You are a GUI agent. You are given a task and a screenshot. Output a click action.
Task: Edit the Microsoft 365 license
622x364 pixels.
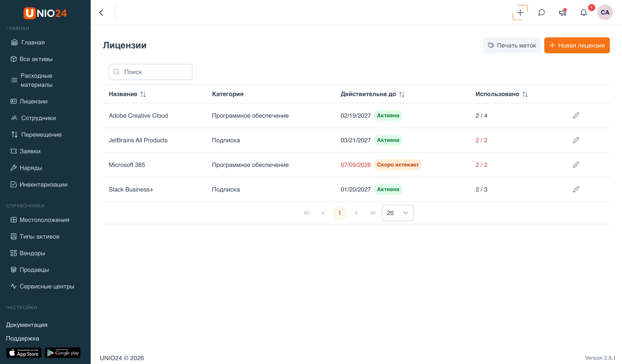[576, 165]
